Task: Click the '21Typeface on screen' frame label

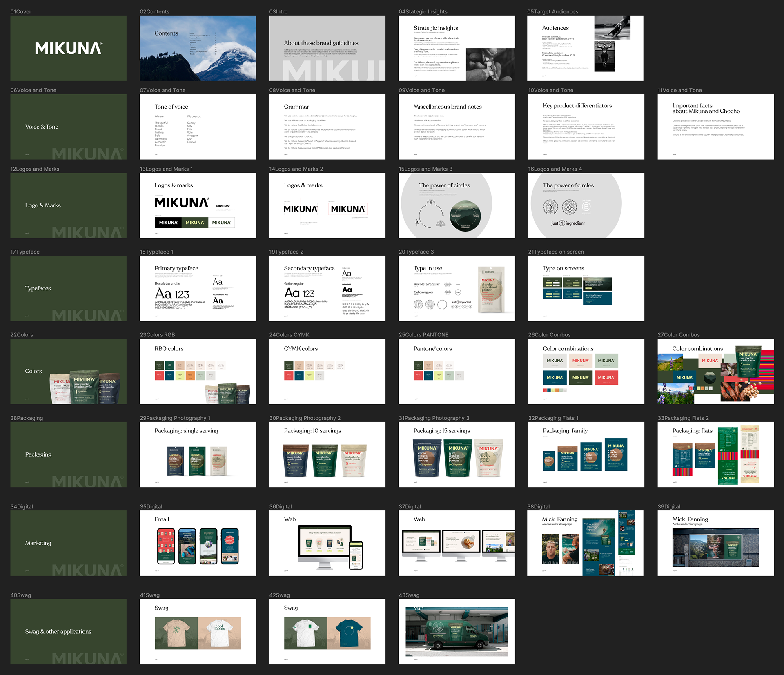Action: click(x=556, y=252)
